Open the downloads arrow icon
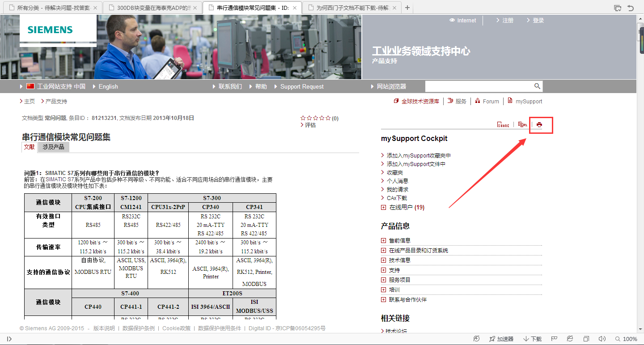The image size is (644, 345). coord(526,339)
